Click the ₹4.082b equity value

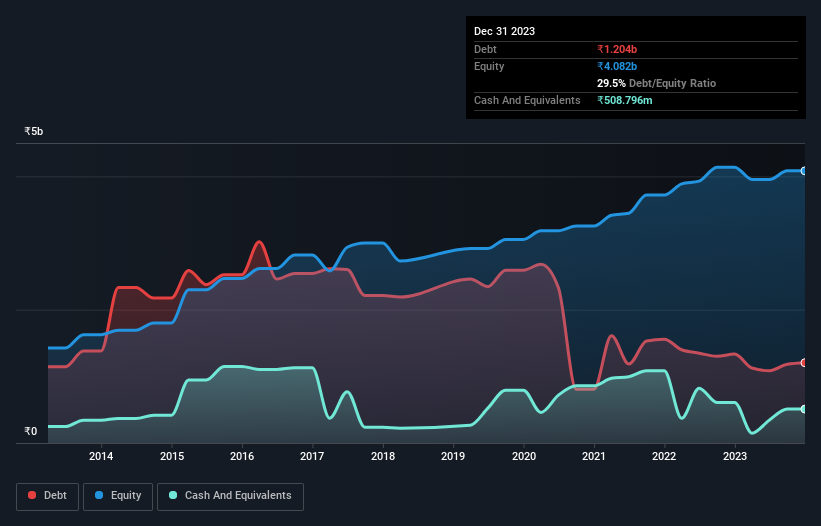[617, 66]
